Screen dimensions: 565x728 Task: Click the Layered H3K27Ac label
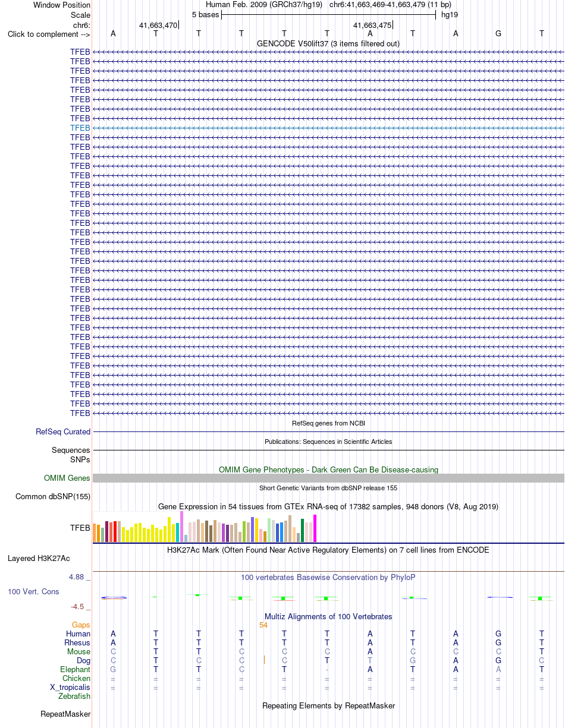click(39, 559)
